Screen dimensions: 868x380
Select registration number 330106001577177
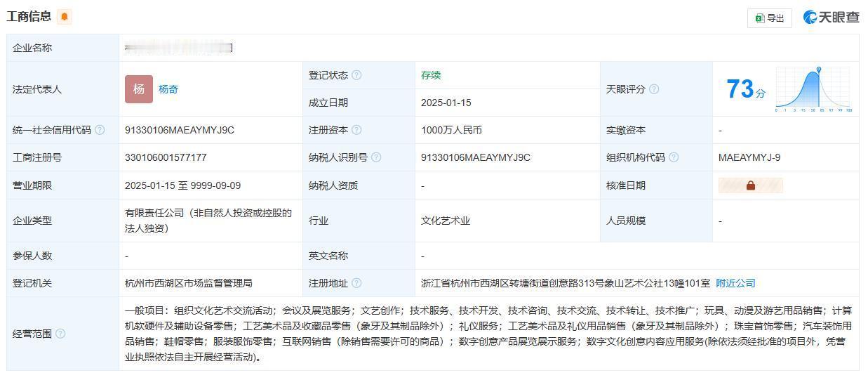[166, 157]
